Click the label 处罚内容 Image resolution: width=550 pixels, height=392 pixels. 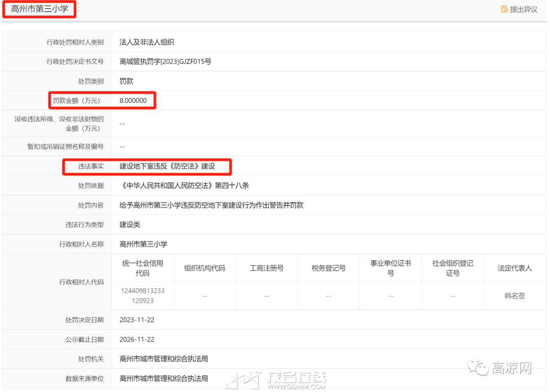[x=91, y=205]
